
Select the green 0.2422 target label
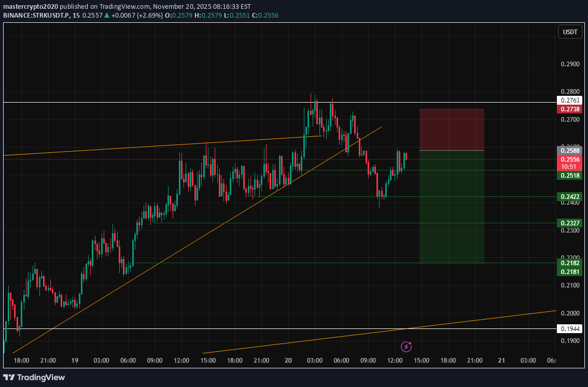point(569,197)
